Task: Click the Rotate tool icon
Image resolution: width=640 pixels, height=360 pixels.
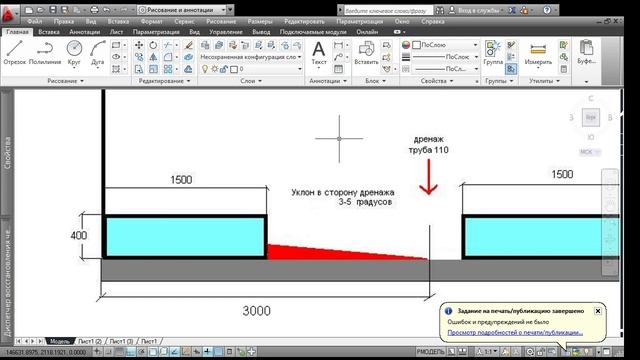Action: click(x=153, y=45)
